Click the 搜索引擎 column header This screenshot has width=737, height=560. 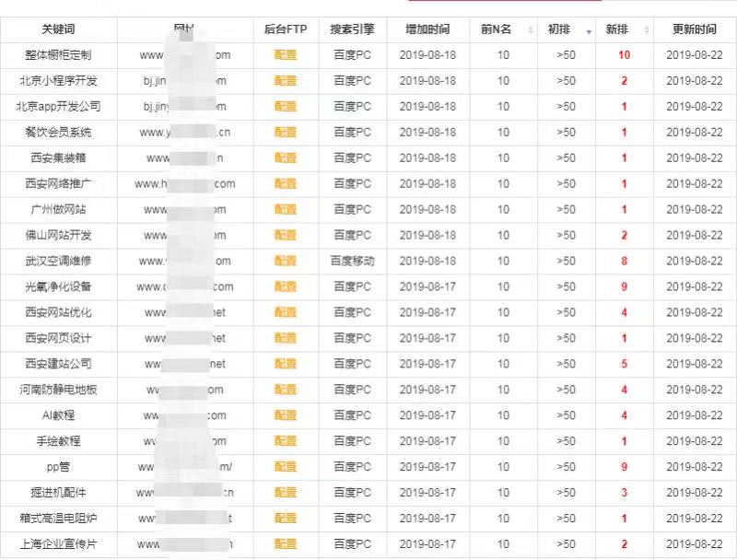(x=352, y=29)
